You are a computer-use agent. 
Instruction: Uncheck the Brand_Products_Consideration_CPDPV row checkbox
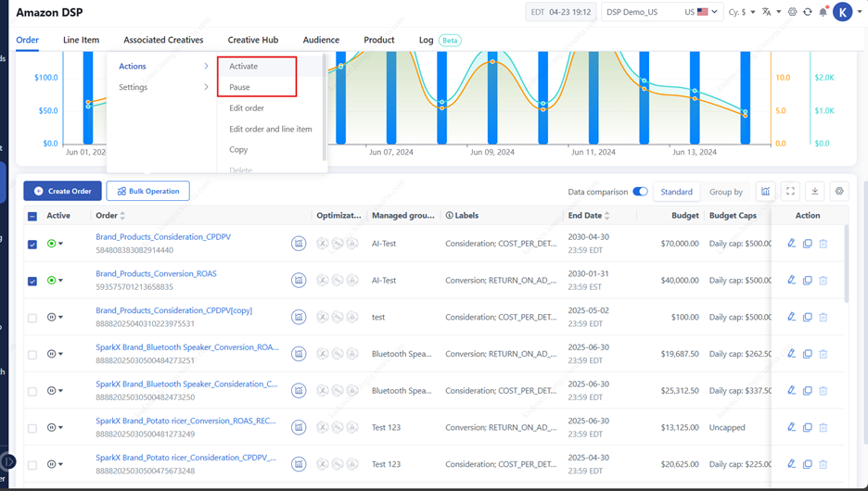coord(32,244)
